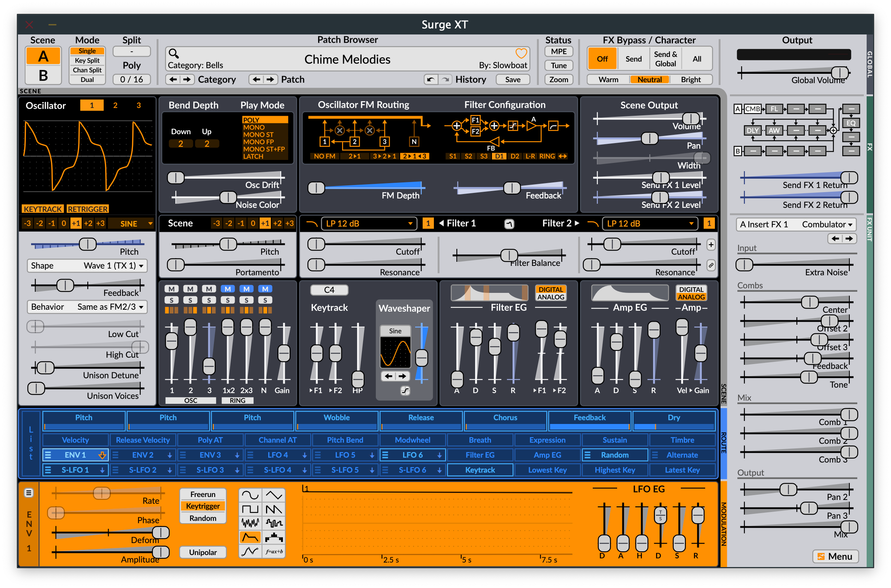Select Key Split scene mode

[x=87, y=60]
